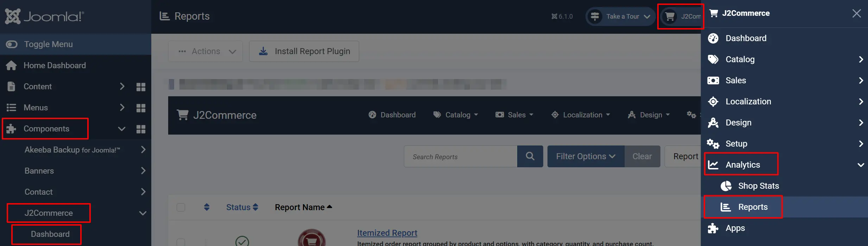Click Install Report Plugin button

pos(304,51)
